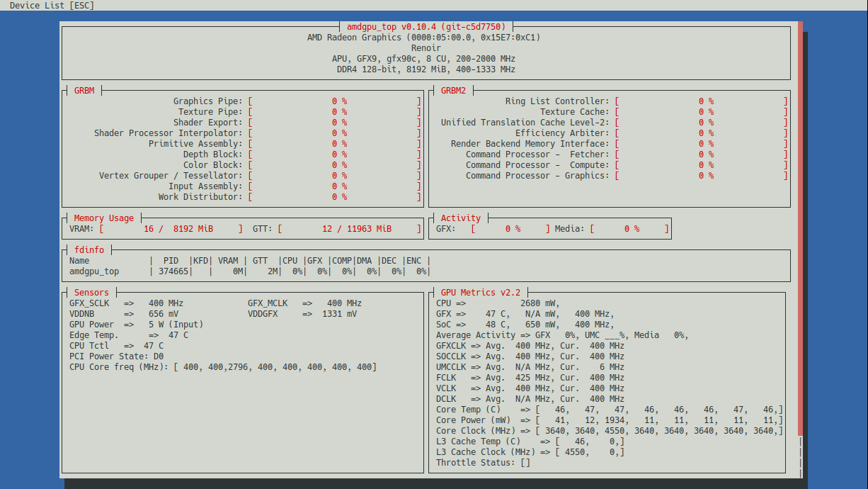The image size is (868, 489).
Task: Click the CPU Core freq (MHz) line
Action: tap(223, 367)
